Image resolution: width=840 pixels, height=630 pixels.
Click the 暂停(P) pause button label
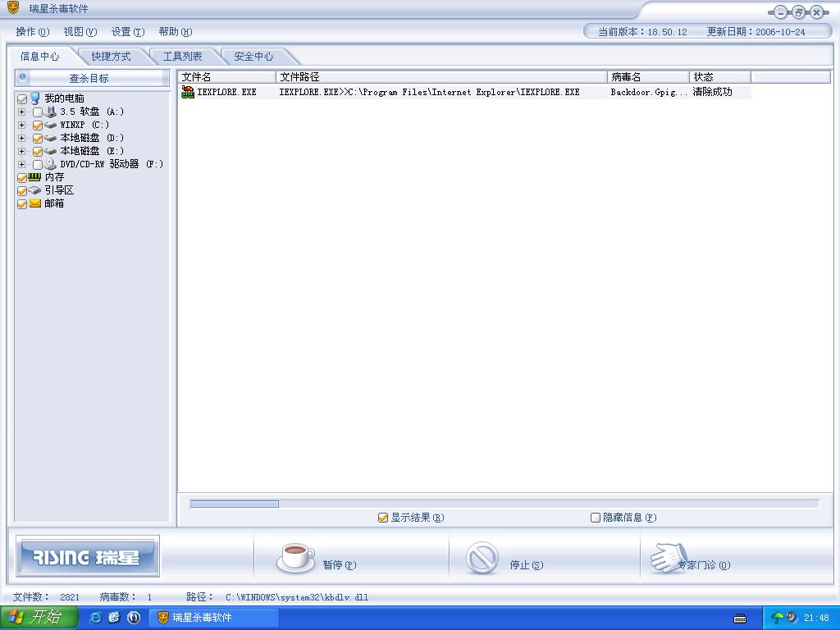(340, 564)
